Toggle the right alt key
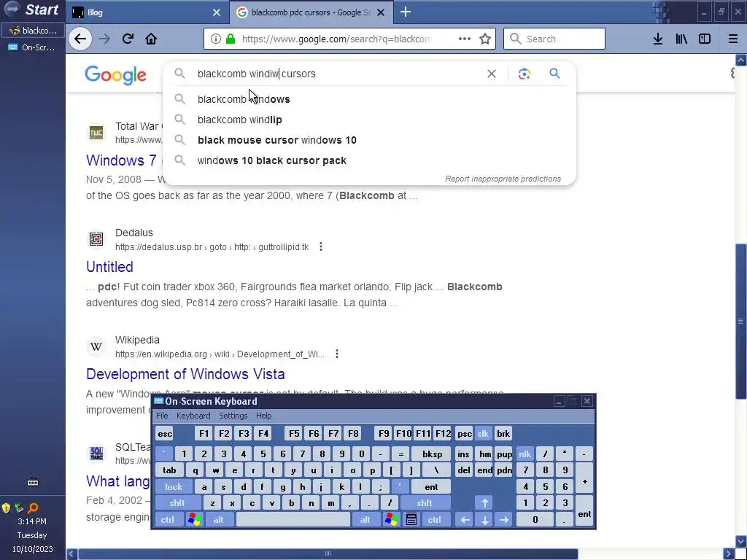This screenshot has width=747, height=560. point(365,519)
